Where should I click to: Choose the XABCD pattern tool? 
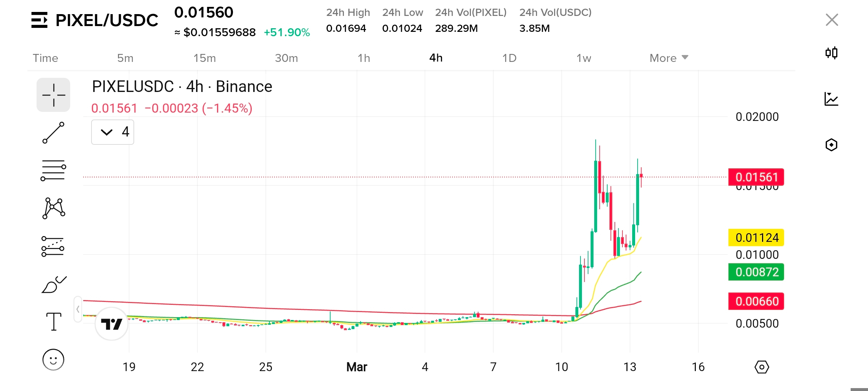tap(53, 208)
